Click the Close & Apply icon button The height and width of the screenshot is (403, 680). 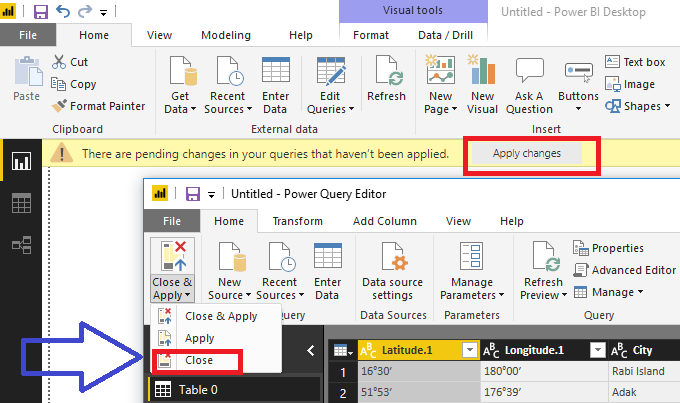click(173, 256)
